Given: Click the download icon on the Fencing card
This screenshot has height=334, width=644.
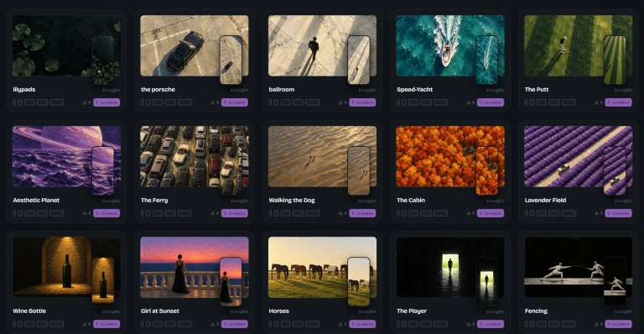Looking at the screenshot, I should pos(596,324).
